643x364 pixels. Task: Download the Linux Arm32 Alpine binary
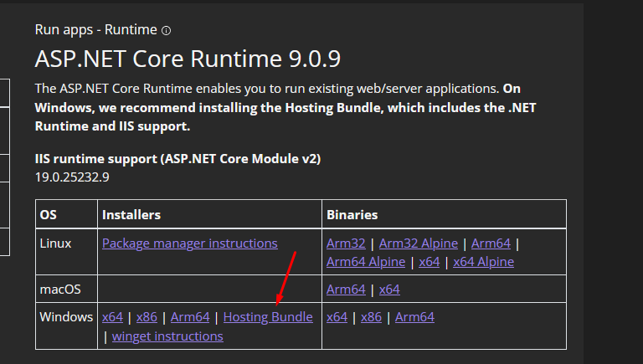(x=418, y=244)
